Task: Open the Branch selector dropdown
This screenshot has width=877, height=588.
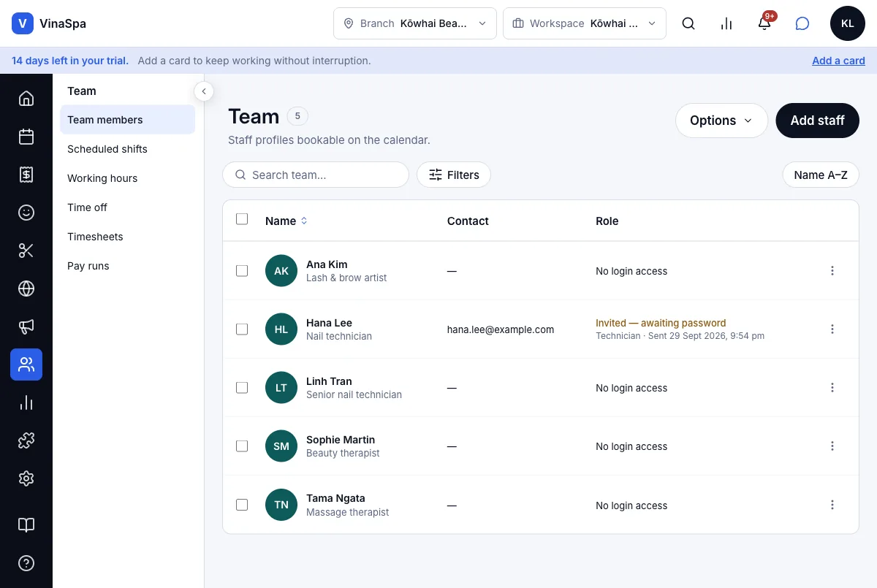Action: coord(415,23)
